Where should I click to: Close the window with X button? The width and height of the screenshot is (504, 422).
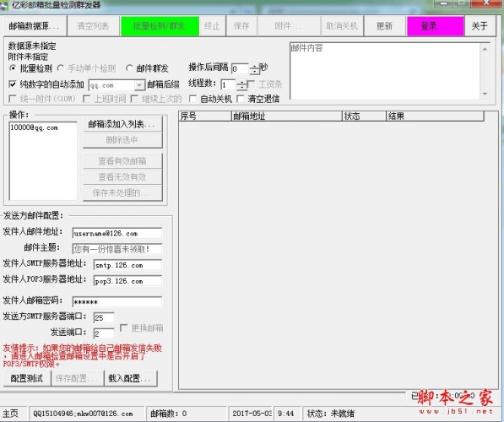pyautogui.click(x=486, y=3)
